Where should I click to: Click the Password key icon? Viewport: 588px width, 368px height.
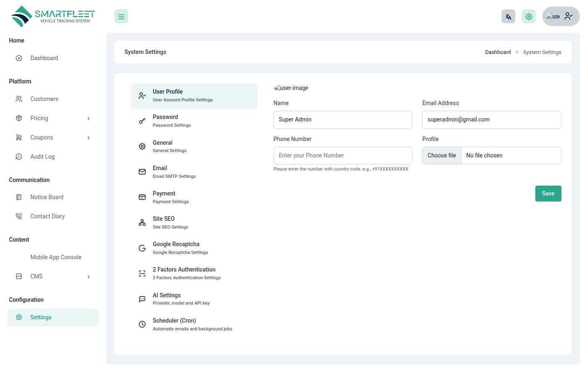(x=142, y=121)
